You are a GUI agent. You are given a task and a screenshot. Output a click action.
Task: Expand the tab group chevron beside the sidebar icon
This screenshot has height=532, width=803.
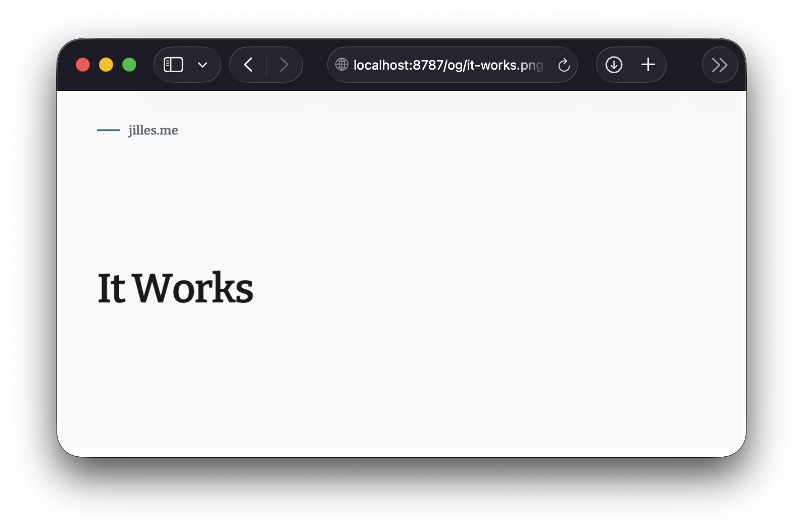click(203, 65)
